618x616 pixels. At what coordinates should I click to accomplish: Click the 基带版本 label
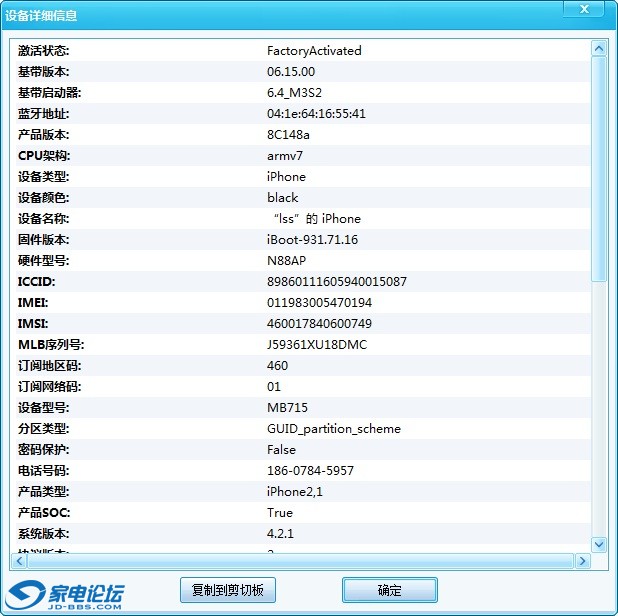(x=43, y=72)
